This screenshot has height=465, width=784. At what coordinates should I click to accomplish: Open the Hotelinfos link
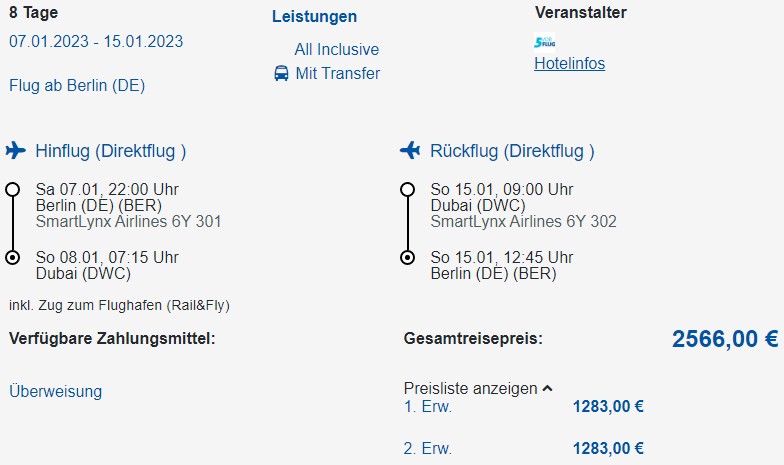pos(570,64)
